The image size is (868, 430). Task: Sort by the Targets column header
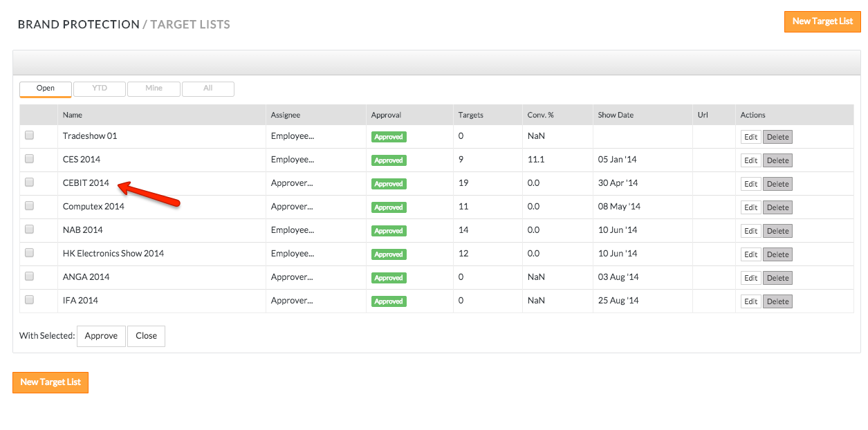[470, 115]
